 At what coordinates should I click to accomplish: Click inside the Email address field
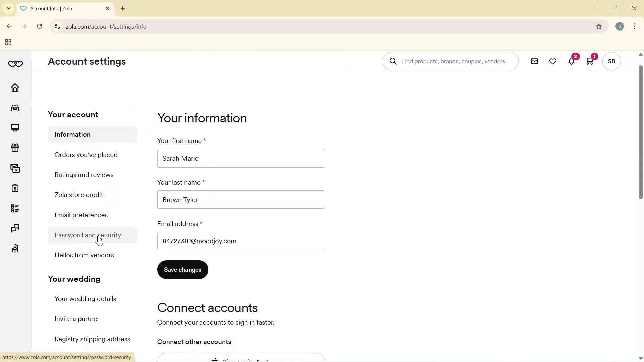coord(240,241)
